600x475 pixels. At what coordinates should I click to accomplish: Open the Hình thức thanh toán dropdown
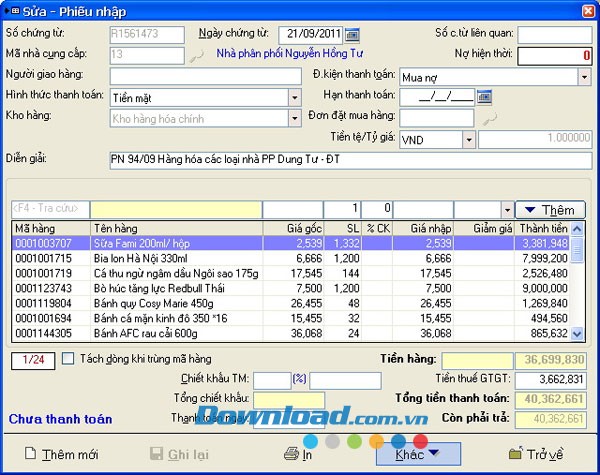pos(294,97)
